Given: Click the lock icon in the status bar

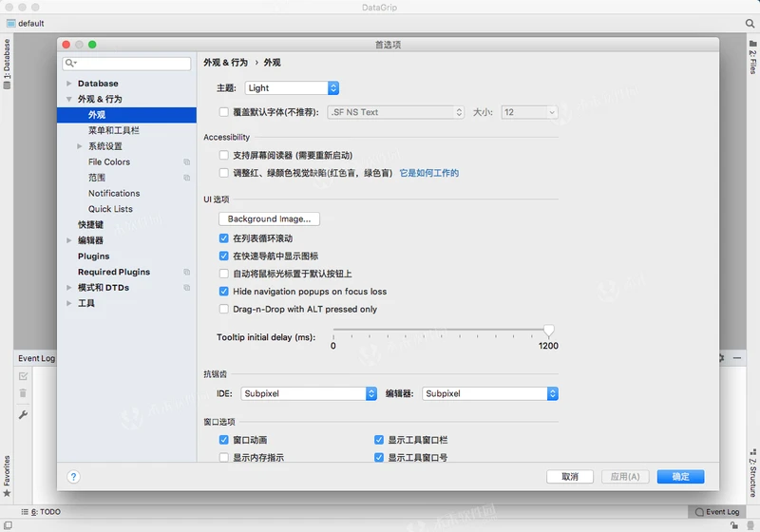Looking at the screenshot, I should [x=734, y=525].
